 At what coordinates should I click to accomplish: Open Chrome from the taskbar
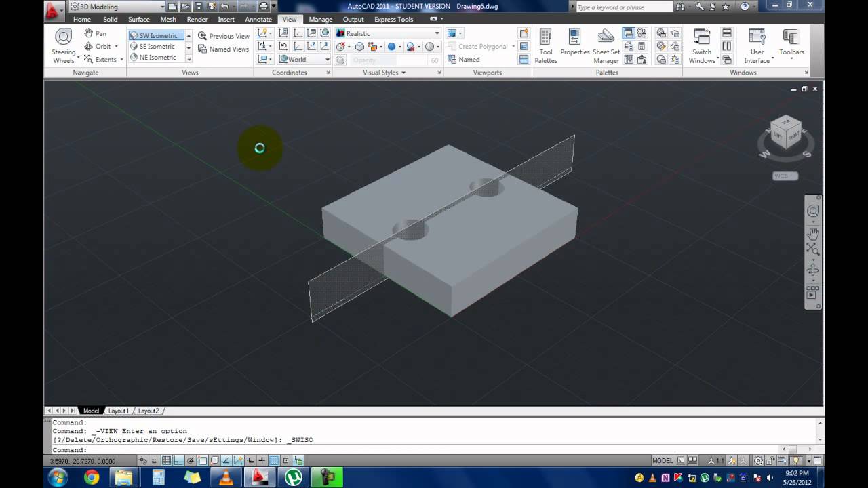point(91,477)
